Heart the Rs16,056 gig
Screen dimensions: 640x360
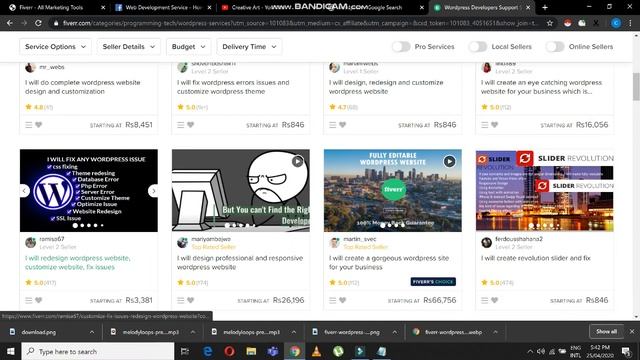tap(494, 125)
